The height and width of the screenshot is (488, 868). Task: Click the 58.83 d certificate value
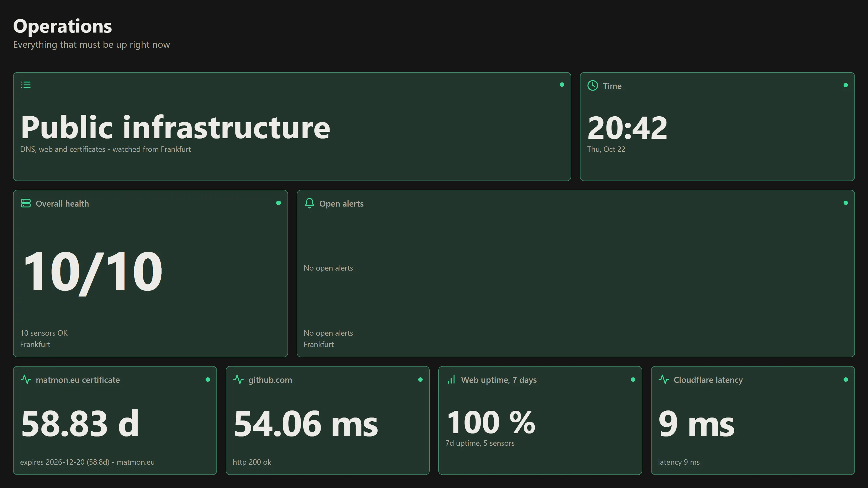click(x=80, y=423)
